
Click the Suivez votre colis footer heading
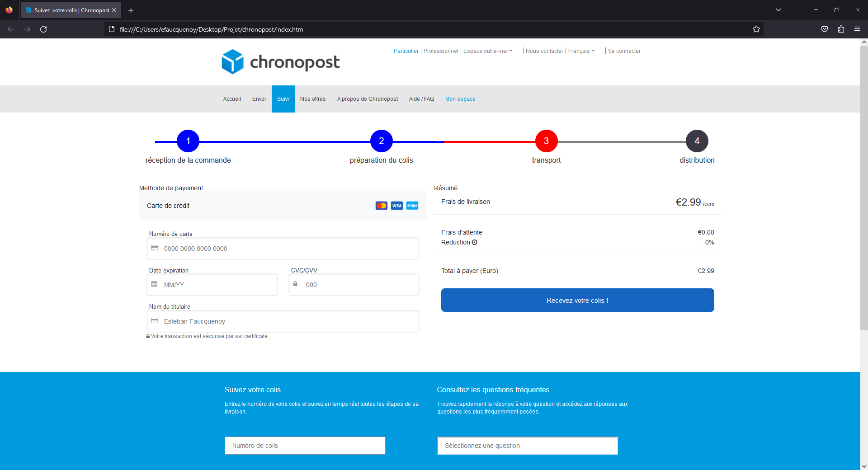tap(253, 390)
